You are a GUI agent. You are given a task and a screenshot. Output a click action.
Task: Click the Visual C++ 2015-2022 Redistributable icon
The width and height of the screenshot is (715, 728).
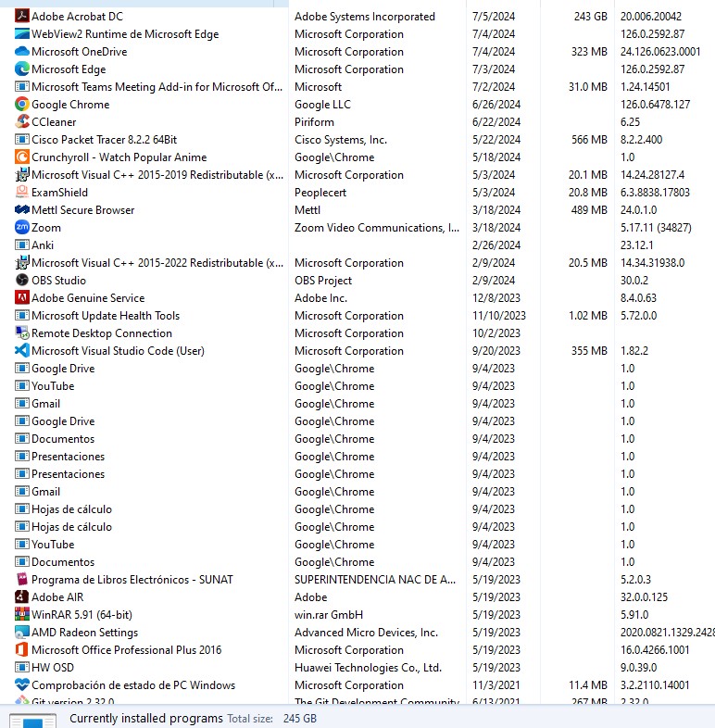coord(22,263)
